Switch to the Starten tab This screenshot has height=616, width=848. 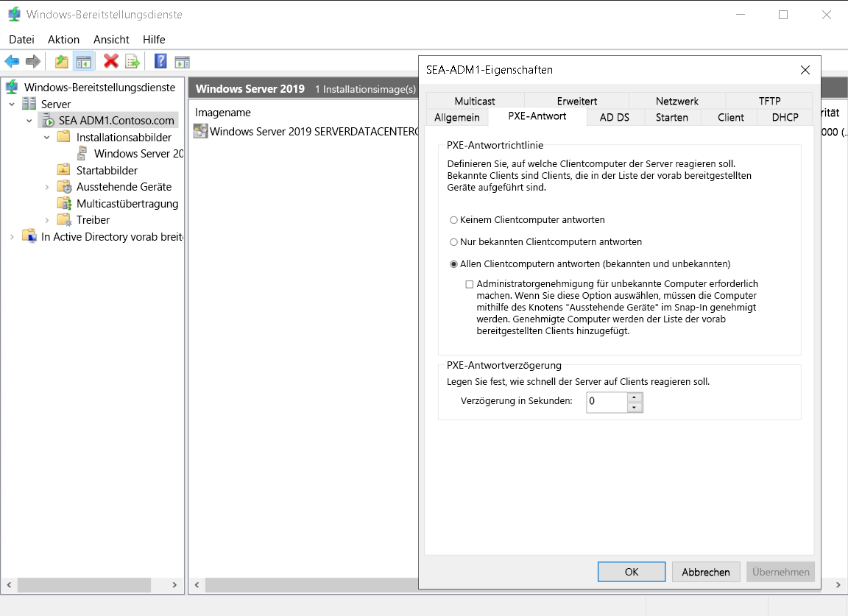click(671, 117)
